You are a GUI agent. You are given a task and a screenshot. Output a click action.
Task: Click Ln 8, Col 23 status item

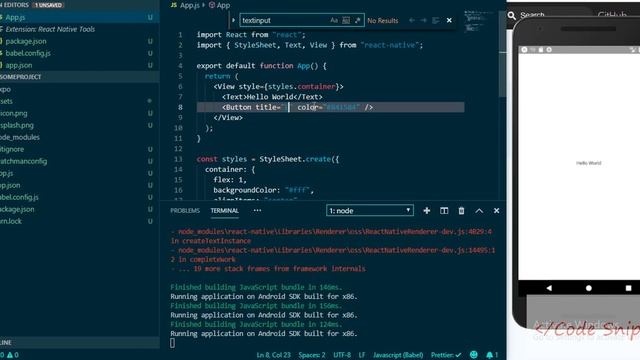click(x=273, y=355)
